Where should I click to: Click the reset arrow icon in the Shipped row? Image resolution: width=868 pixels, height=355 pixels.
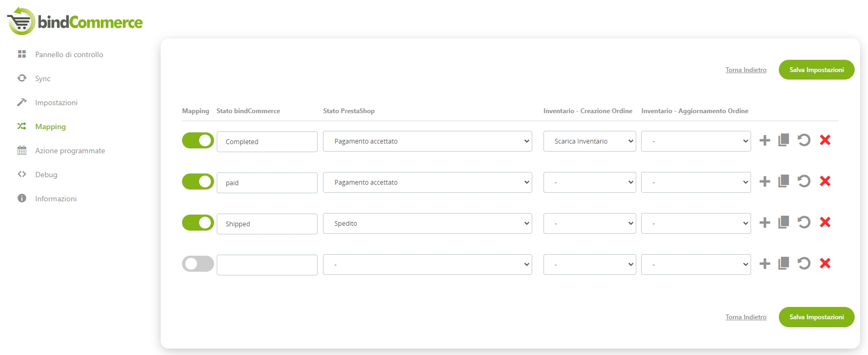804,223
